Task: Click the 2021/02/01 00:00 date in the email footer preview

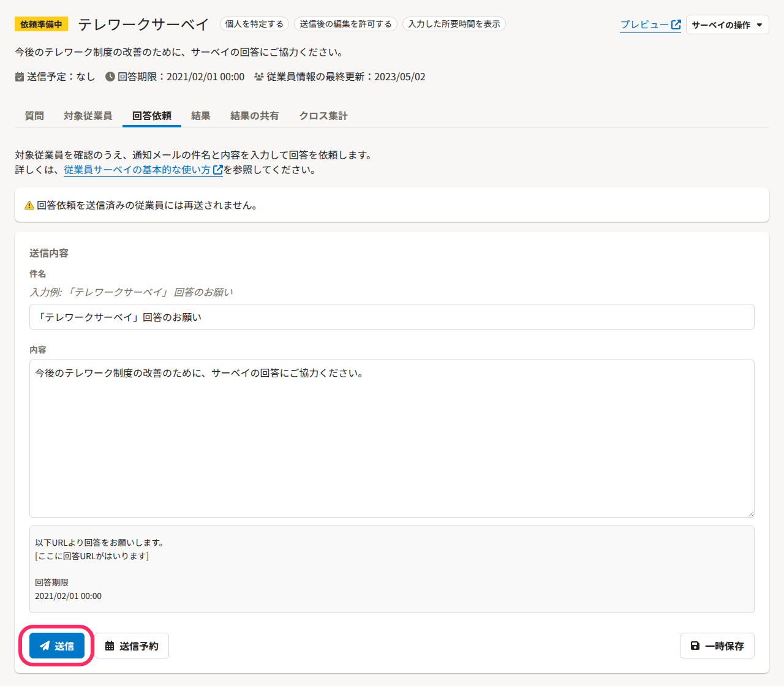Action: click(68, 596)
